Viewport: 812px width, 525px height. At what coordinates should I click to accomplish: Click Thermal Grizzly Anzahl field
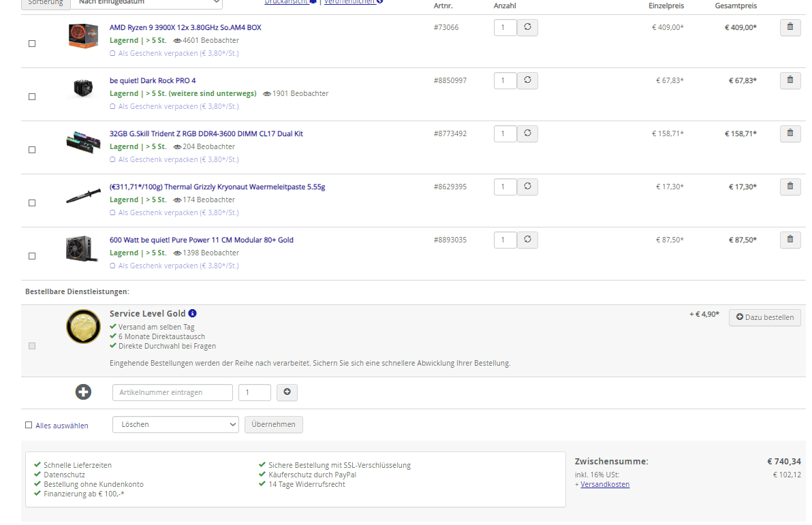coord(505,187)
